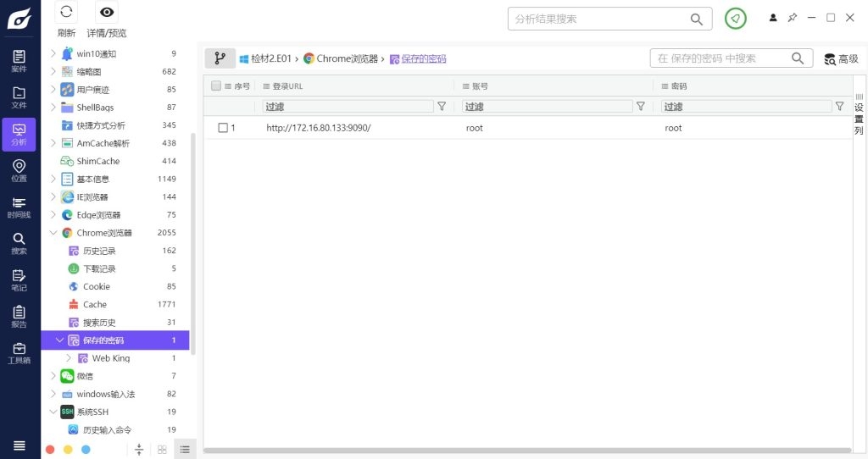868x459 pixels.
Task: Click the 登录URL column filter funnel icon
Action: pyautogui.click(x=442, y=107)
